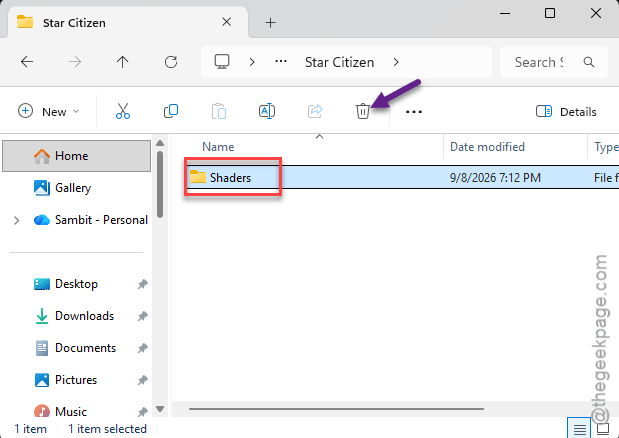Open Gallery in navigation pane
This screenshot has height=438, width=619.
pyautogui.click(x=73, y=188)
